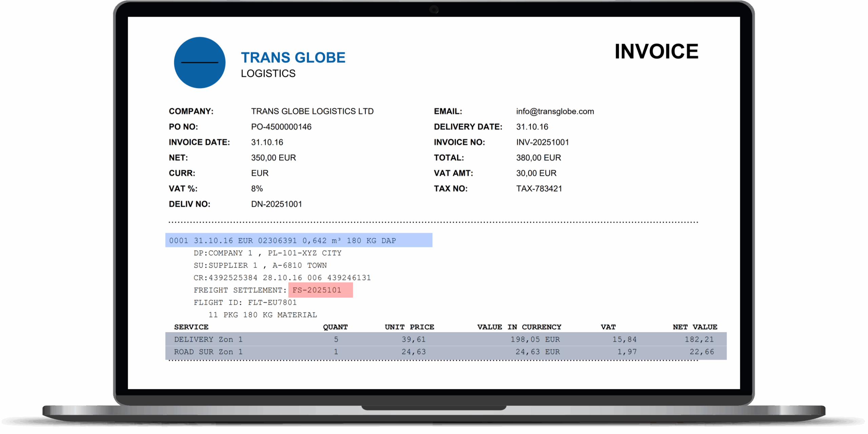Select the INV-20251001 invoice number field
Image resolution: width=868 pixels, height=434 pixels.
542,142
